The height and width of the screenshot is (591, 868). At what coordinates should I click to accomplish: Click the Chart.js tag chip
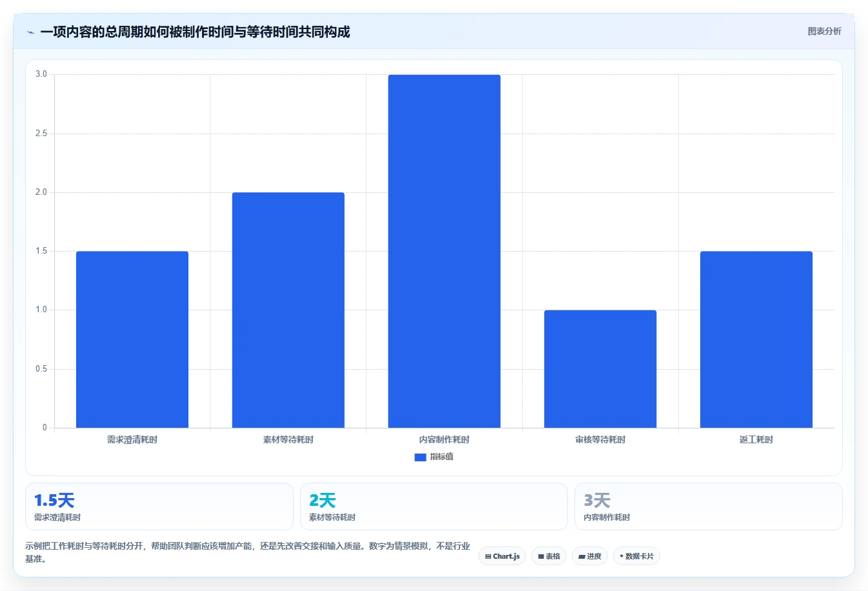pos(502,556)
